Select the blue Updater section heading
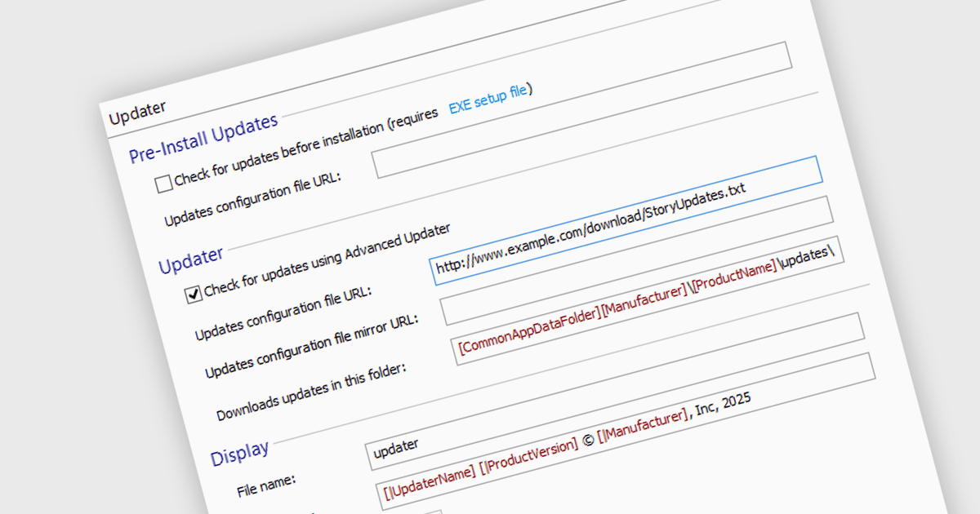Image resolution: width=980 pixels, height=514 pixels. (191, 260)
